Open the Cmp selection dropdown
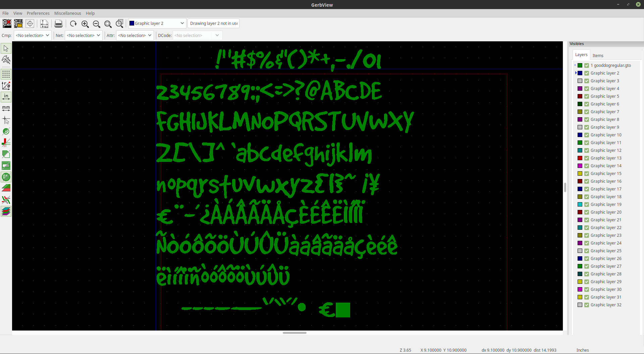The height and width of the screenshot is (354, 644). (33, 35)
